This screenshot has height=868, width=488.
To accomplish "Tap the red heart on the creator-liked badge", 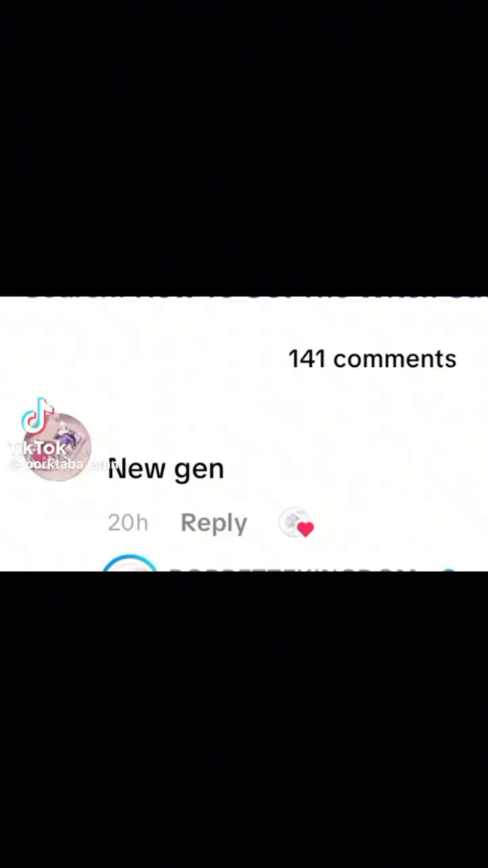I will pyautogui.click(x=306, y=530).
